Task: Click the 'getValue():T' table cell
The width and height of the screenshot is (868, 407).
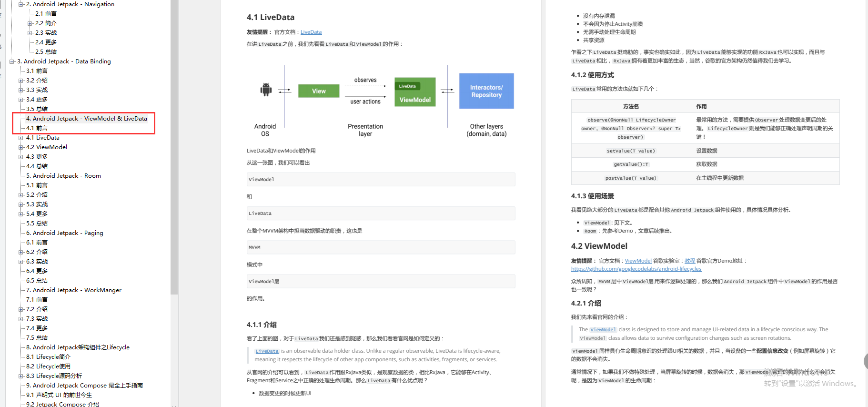Action: pyautogui.click(x=631, y=164)
